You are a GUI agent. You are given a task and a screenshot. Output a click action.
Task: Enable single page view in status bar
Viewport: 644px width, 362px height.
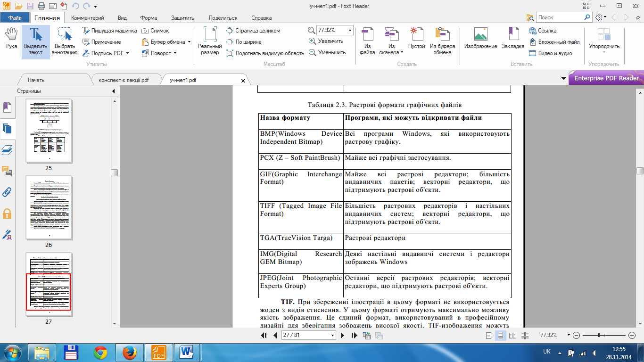click(x=489, y=335)
